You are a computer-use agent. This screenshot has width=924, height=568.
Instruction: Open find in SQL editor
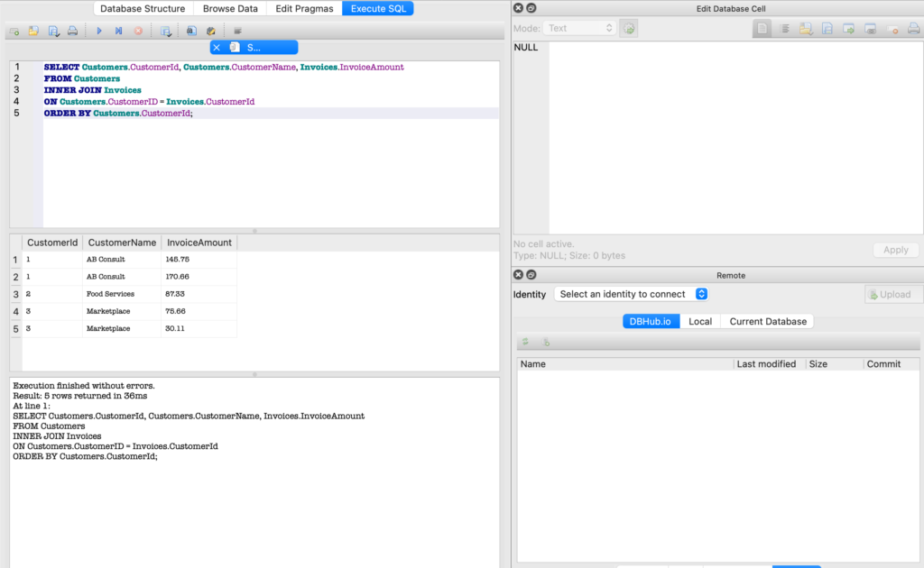tap(191, 31)
